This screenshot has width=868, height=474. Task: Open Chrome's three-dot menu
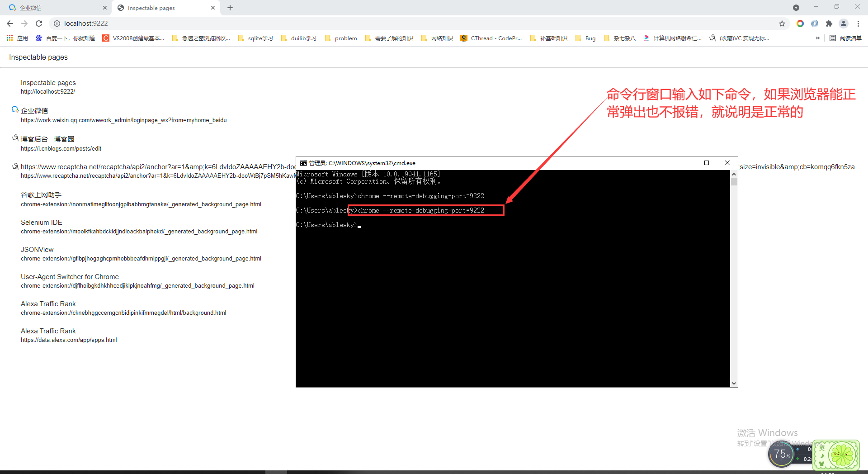(x=858, y=24)
